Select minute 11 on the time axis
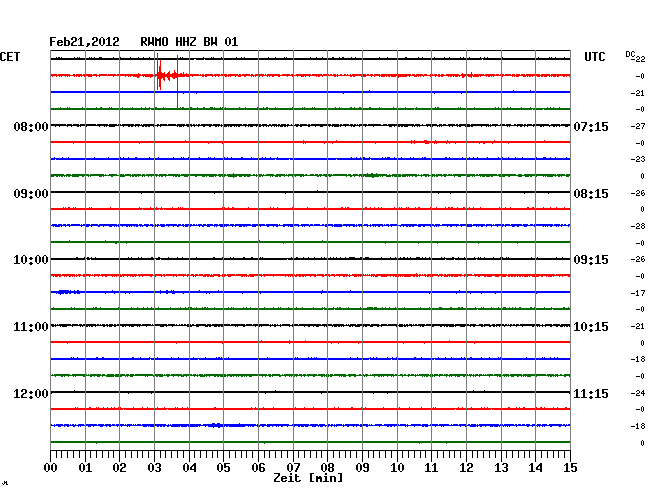Image resolution: width=650 pixels, height=494 pixels. 432,467
